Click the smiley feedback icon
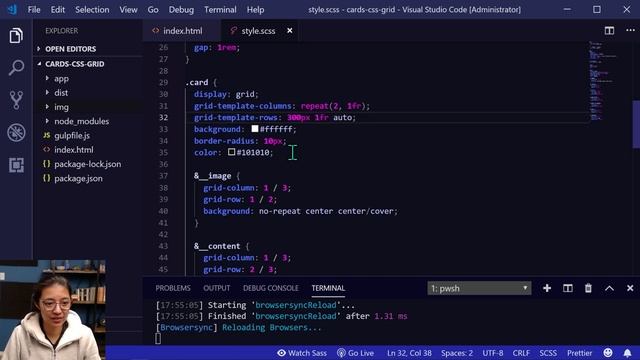 [608, 353]
